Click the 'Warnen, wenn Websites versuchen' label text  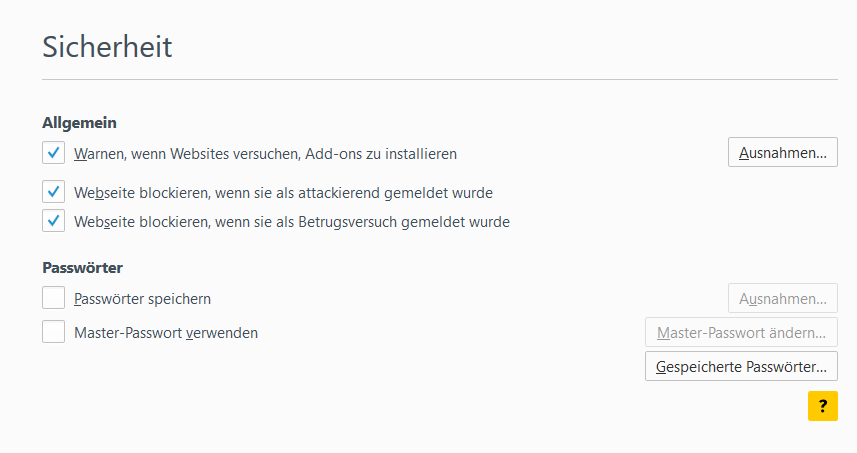(x=265, y=154)
